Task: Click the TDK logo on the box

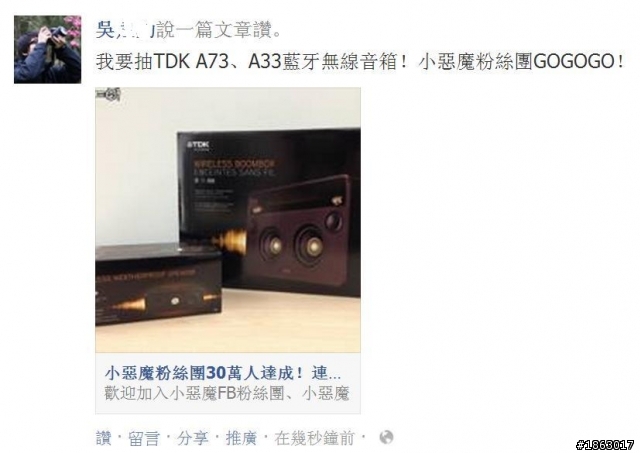Action: coord(198,145)
